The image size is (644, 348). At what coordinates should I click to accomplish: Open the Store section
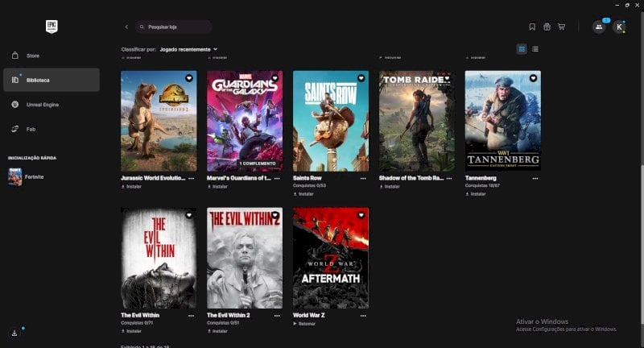coord(52,56)
